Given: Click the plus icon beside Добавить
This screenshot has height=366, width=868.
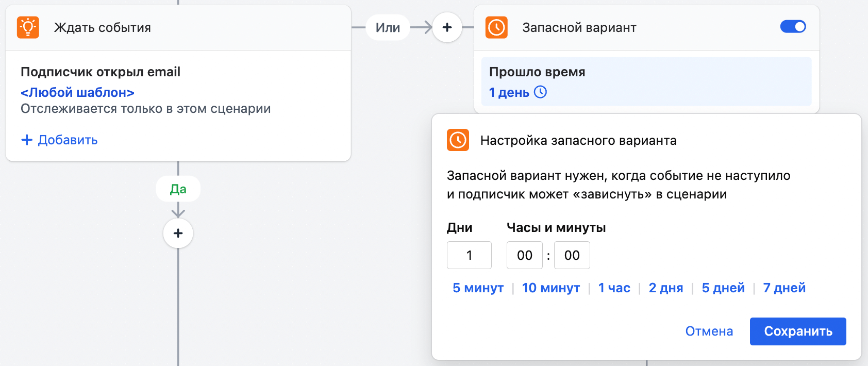Looking at the screenshot, I should click(27, 140).
